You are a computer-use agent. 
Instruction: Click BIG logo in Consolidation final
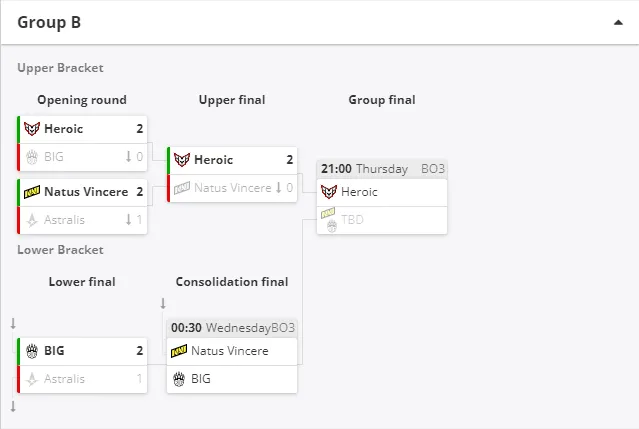pyautogui.click(x=179, y=379)
